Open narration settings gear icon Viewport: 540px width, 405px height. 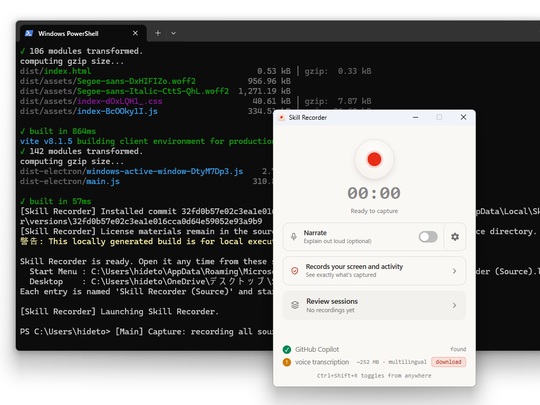click(455, 237)
